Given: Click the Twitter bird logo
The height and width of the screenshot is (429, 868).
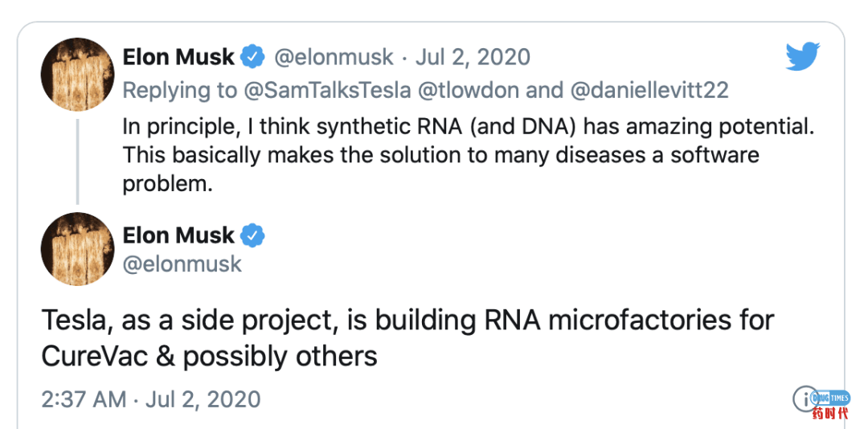Looking at the screenshot, I should [x=803, y=56].
